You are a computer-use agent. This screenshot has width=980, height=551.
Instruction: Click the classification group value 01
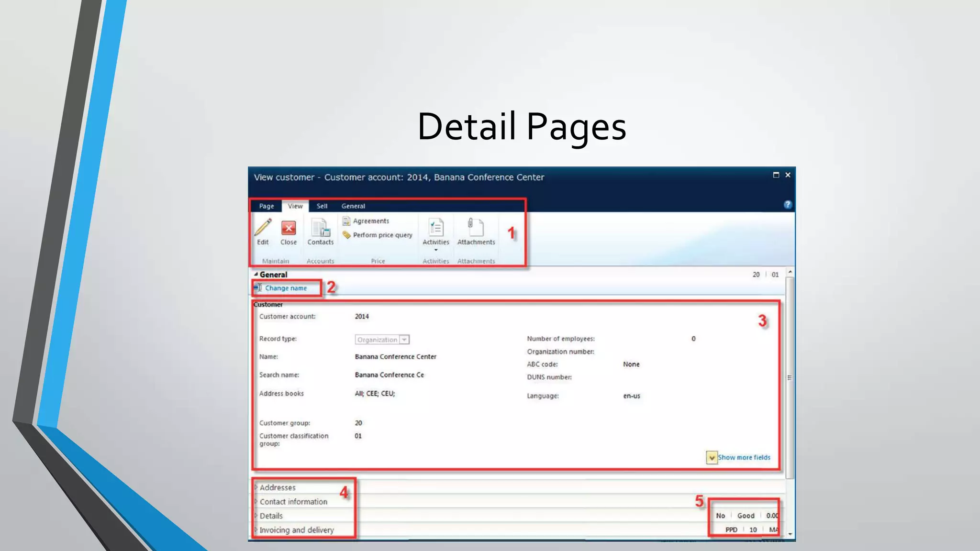point(358,436)
